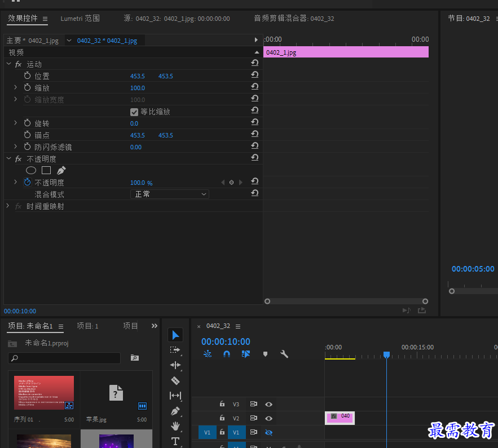
Task: Reset the 缩放 parameter
Action: (255, 87)
